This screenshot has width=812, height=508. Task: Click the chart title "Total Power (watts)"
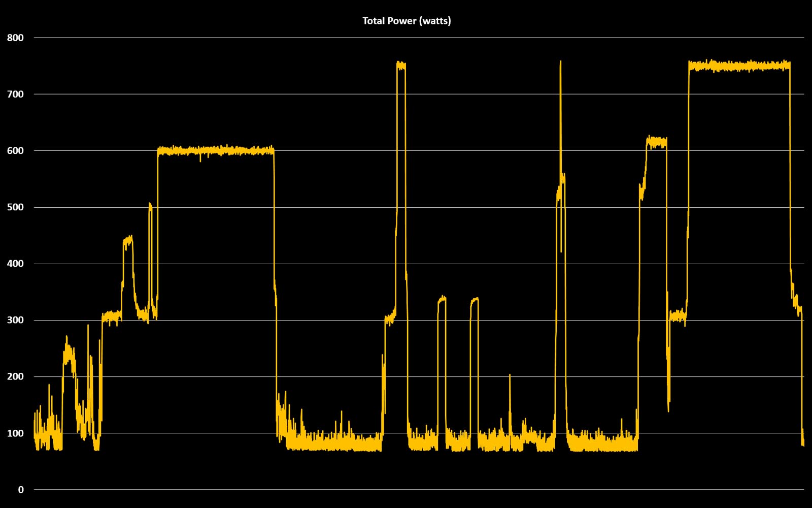[x=407, y=21]
